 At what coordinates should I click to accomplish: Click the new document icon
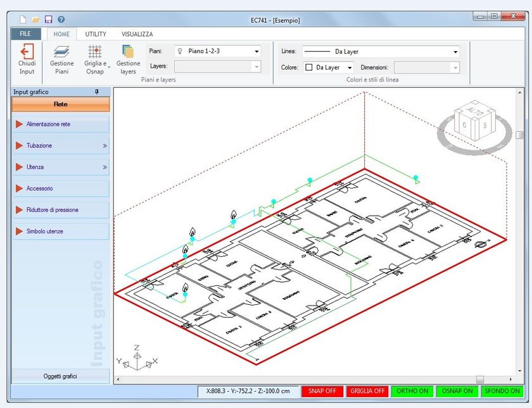click(23, 20)
